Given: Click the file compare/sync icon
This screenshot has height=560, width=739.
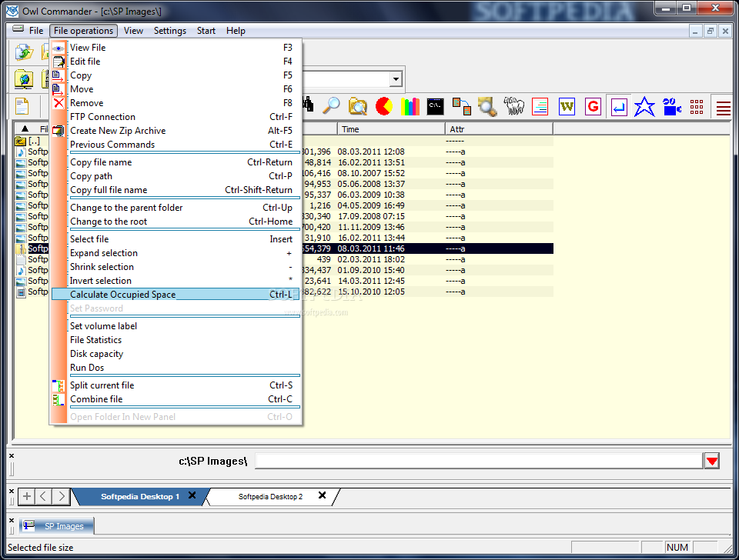Looking at the screenshot, I should pyautogui.click(x=461, y=106).
